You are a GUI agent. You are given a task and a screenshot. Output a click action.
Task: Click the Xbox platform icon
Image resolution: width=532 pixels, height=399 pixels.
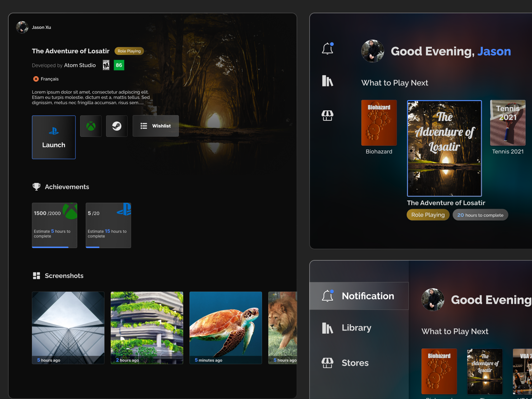coord(91,126)
